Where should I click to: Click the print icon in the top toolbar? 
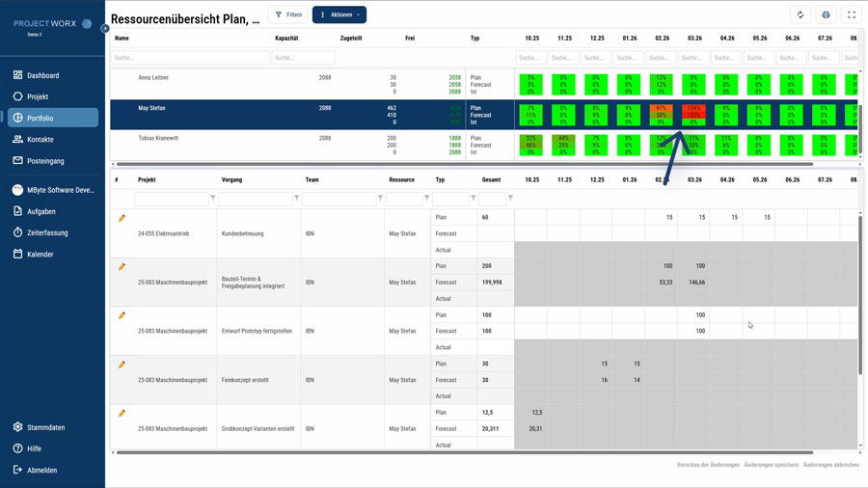point(826,14)
